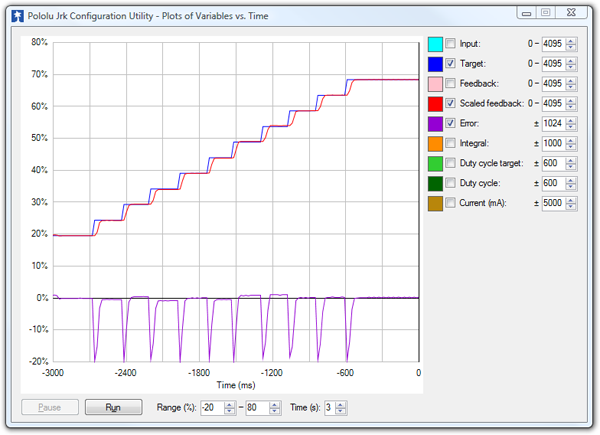Enable the Duty cycle target checkbox
Image resolution: width=600 pixels, height=435 pixels.
pyautogui.click(x=450, y=164)
